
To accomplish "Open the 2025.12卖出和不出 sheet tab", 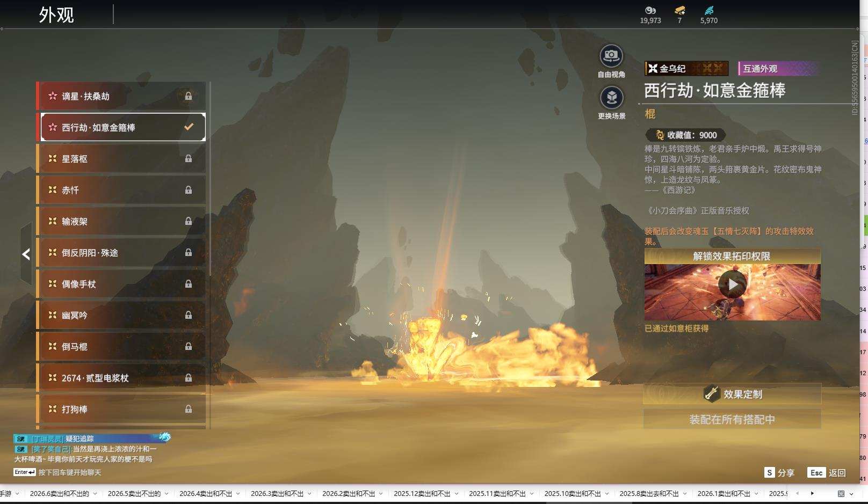I will click(422, 493).
